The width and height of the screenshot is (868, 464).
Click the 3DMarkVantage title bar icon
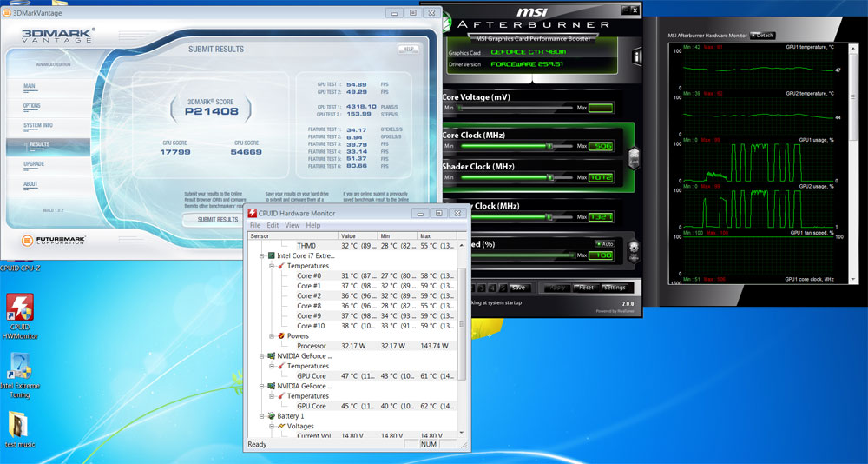(x=7, y=13)
